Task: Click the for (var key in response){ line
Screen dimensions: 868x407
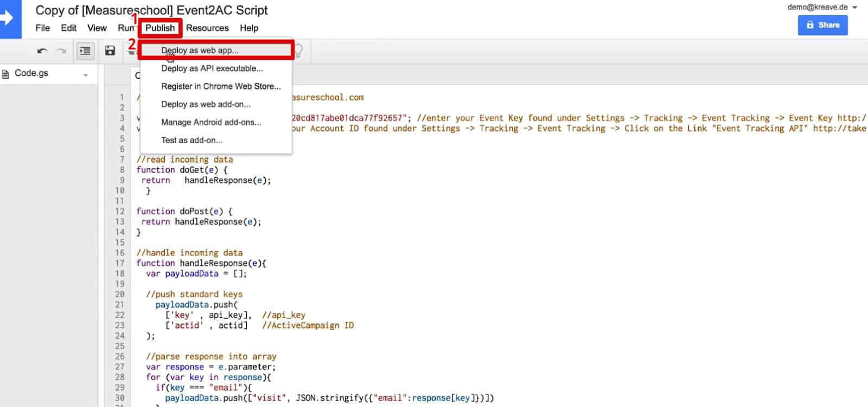Action: tap(209, 377)
